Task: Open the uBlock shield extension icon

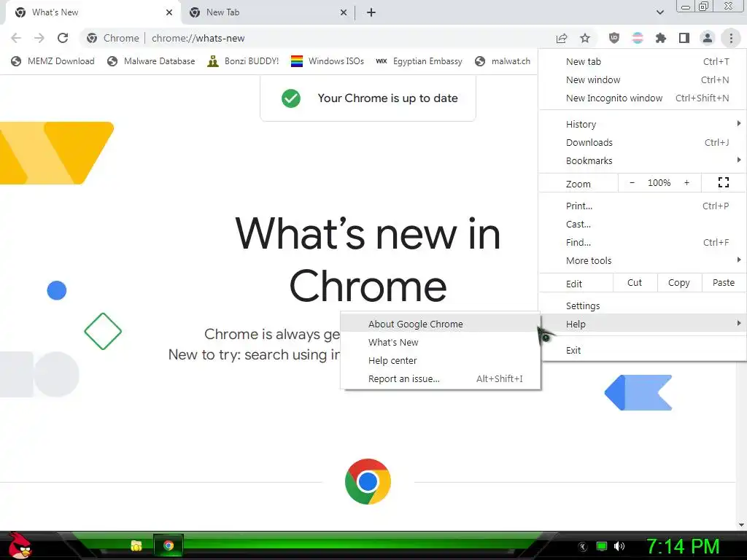Action: point(614,38)
